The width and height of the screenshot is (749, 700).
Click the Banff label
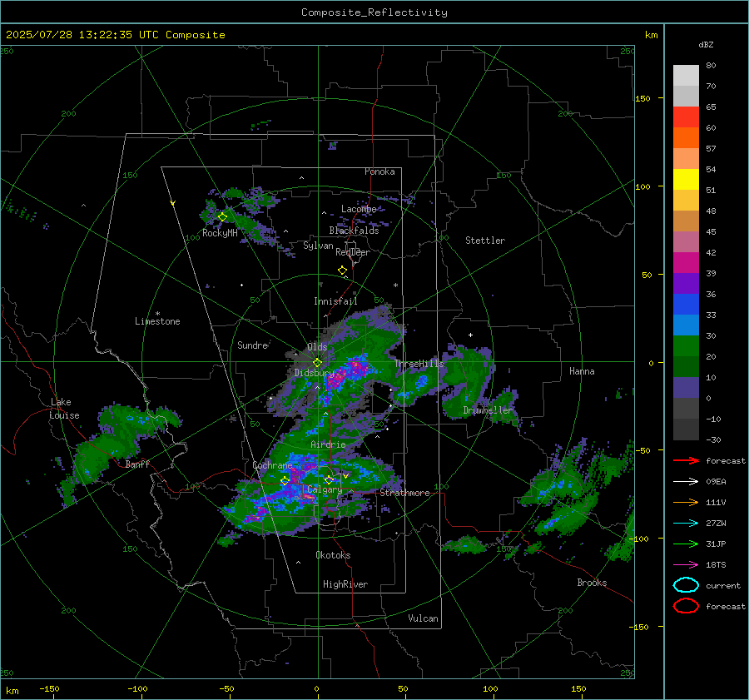pos(137,464)
